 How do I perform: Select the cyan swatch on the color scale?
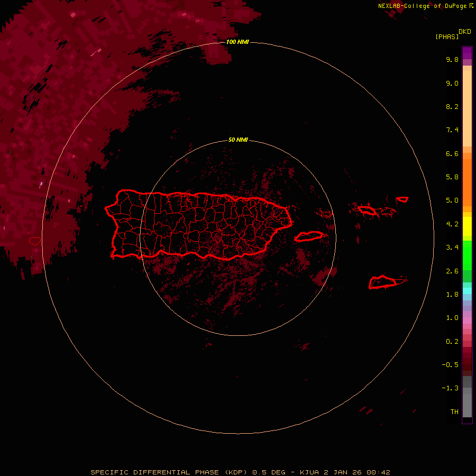[467, 291]
